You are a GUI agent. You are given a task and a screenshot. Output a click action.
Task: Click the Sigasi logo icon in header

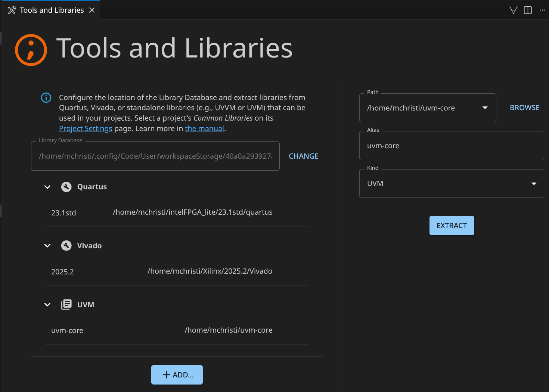[31, 50]
